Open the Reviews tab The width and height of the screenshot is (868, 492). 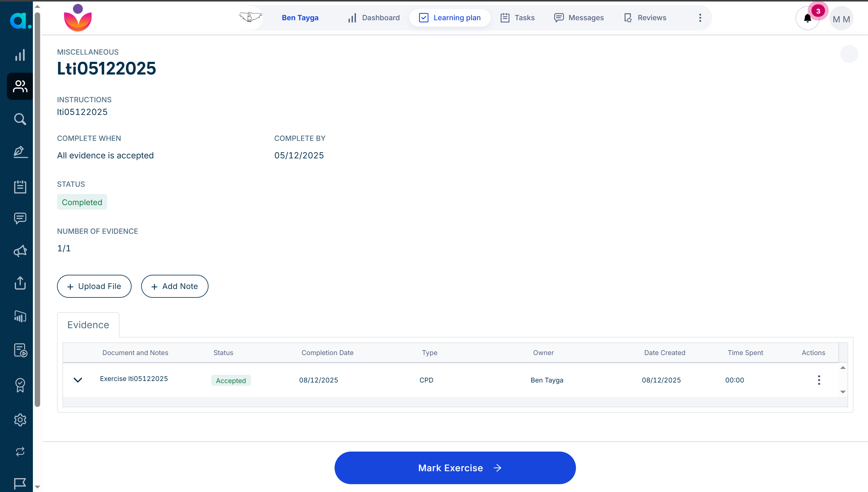pyautogui.click(x=645, y=18)
